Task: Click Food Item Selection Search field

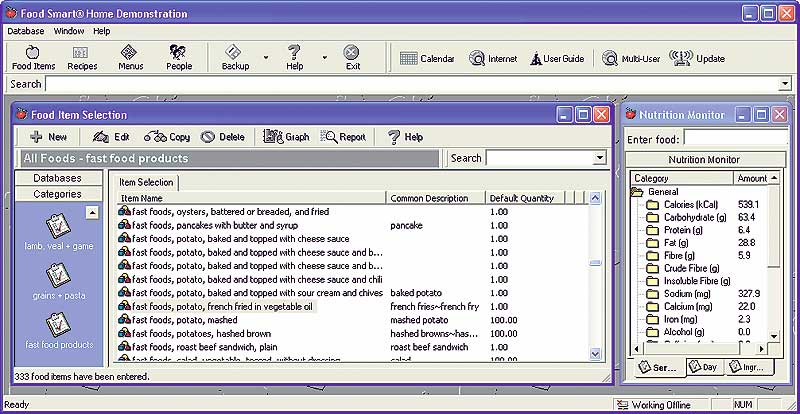Action: pos(540,158)
